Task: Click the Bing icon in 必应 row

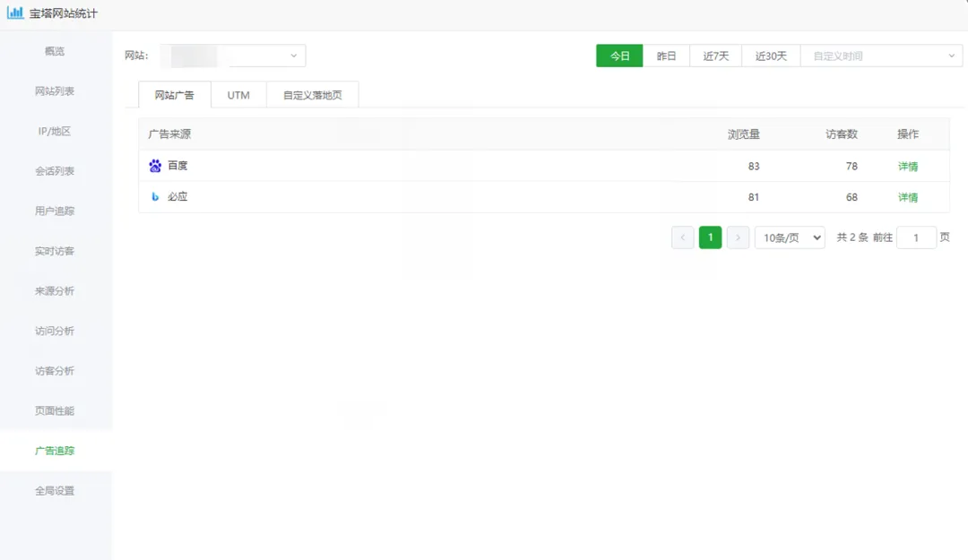Action: click(155, 197)
